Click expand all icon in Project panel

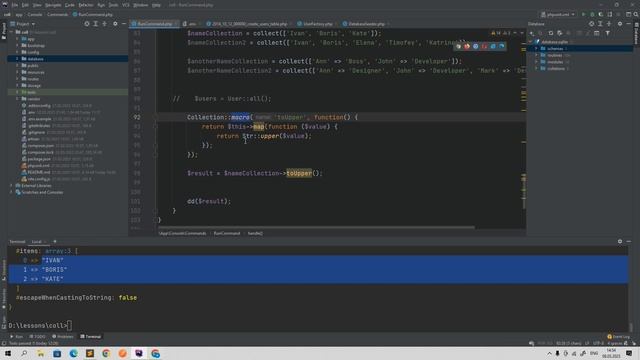point(96,24)
